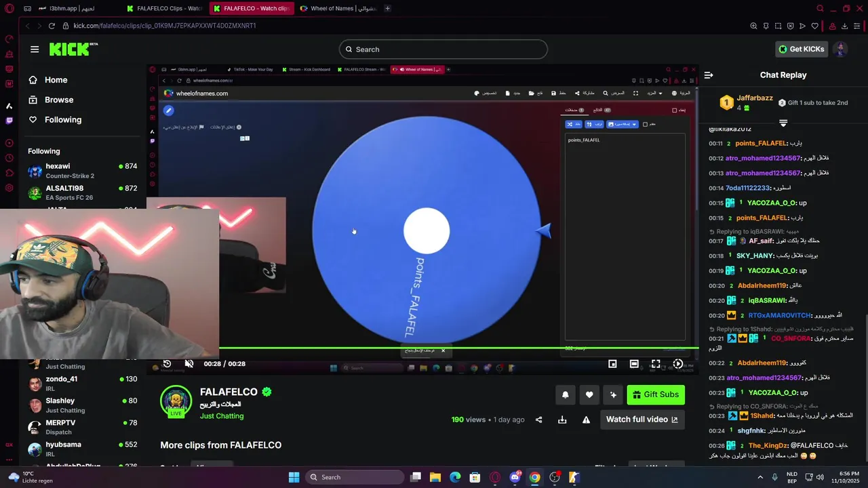Go back in browser navigation
The height and width of the screenshot is (488, 868).
pyautogui.click(x=27, y=26)
